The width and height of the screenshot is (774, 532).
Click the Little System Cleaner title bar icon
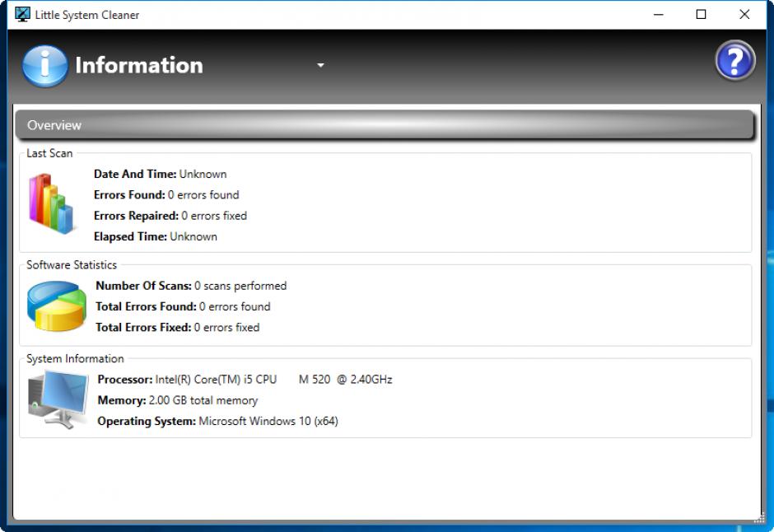click(22, 15)
